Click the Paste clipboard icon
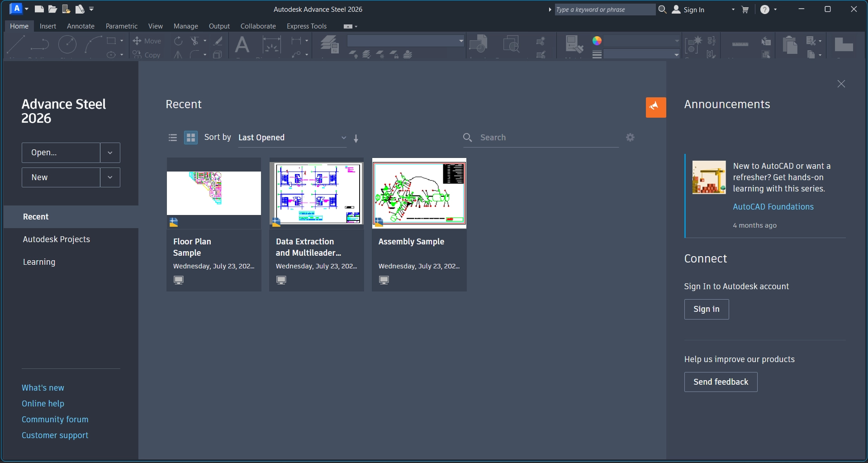 [x=790, y=45]
